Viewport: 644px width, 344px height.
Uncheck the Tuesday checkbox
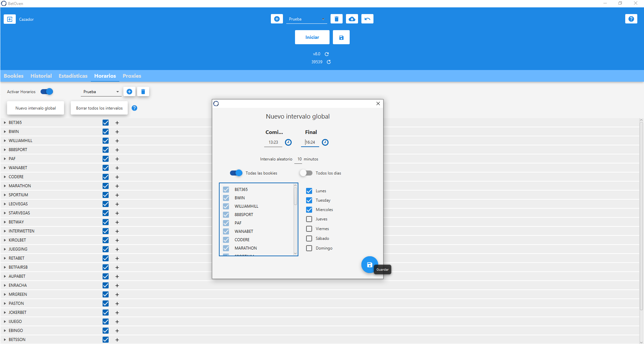click(309, 200)
